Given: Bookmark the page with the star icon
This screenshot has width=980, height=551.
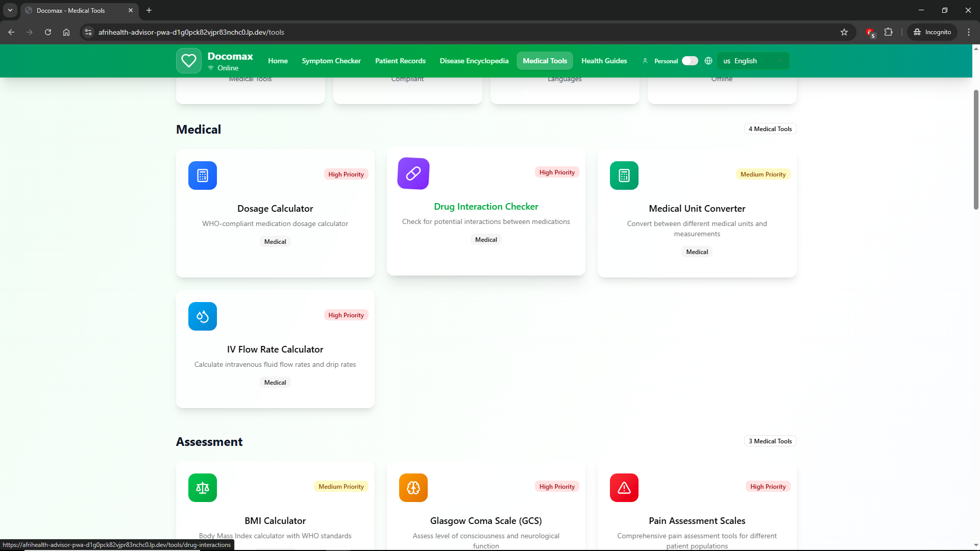Looking at the screenshot, I should click(x=844, y=32).
